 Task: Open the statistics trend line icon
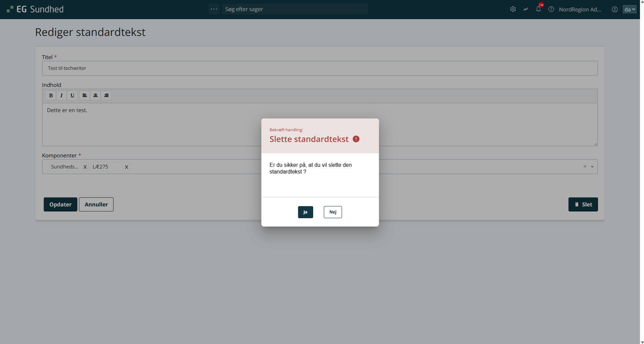pyautogui.click(x=526, y=9)
